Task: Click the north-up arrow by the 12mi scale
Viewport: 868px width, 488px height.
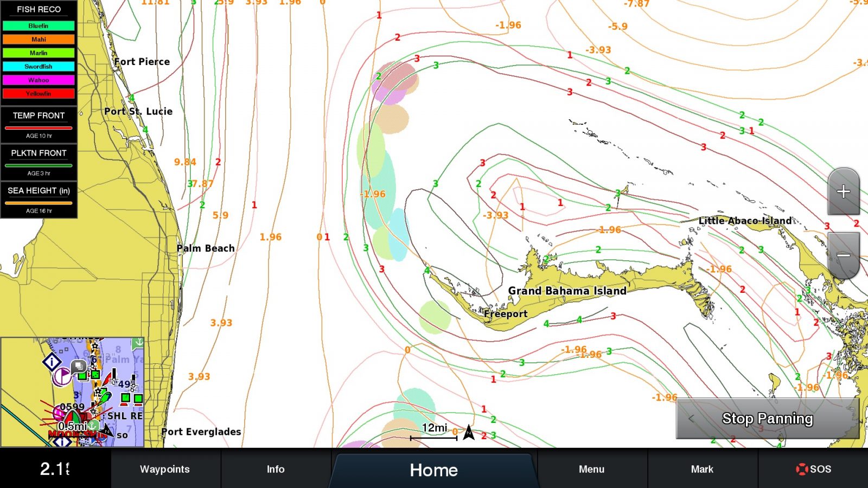Action: pyautogui.click(x=469, y=432)
